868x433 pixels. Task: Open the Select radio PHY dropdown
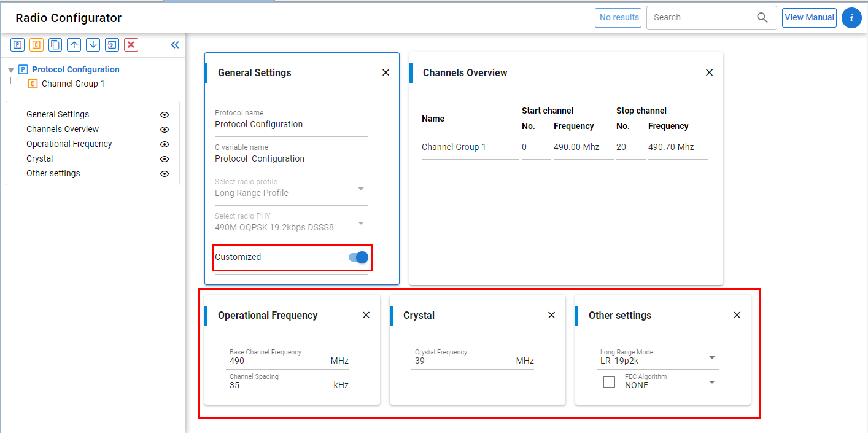(x=292, y=223)
